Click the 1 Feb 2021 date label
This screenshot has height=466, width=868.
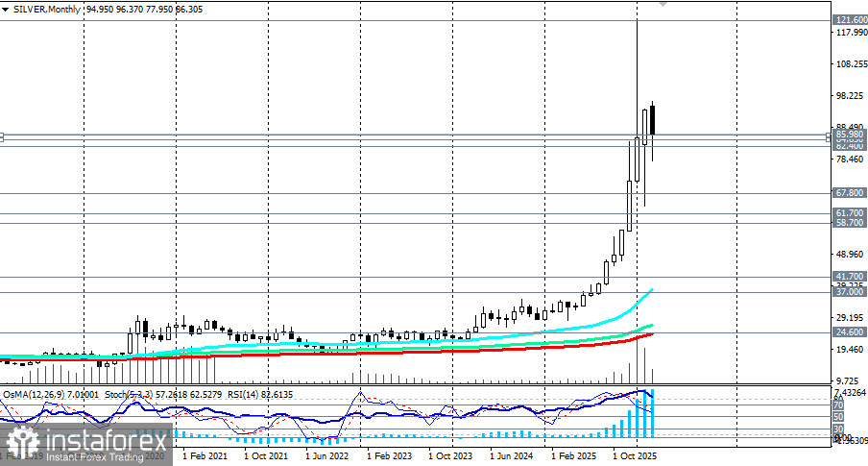tap(205, 456)
